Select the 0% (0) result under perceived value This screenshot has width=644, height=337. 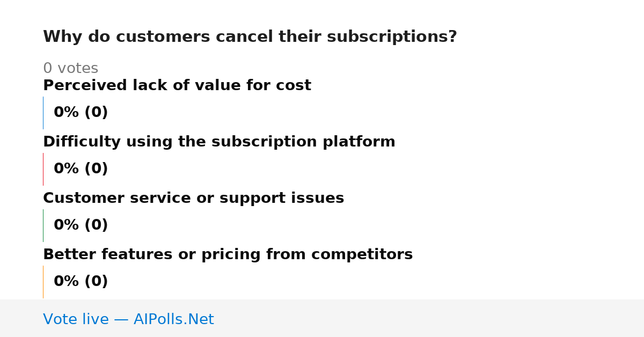tap(81, 113)
